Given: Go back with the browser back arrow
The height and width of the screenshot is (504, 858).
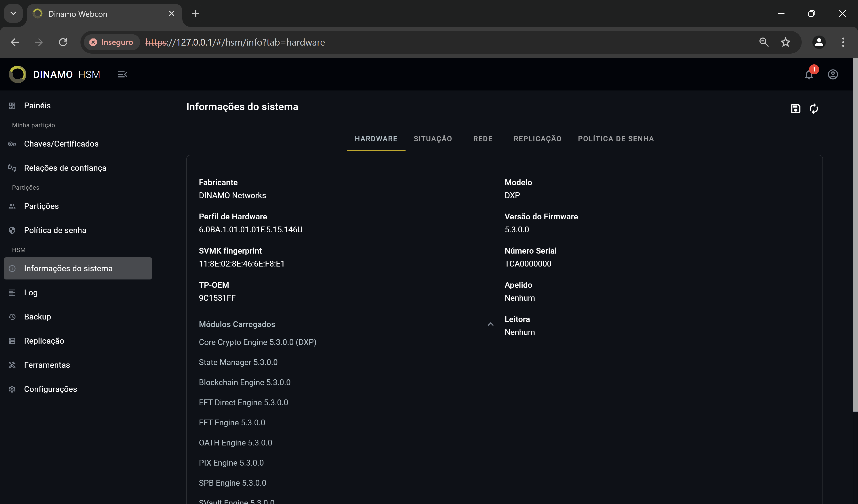Looking at the screenshot, I should coord(15,42).
